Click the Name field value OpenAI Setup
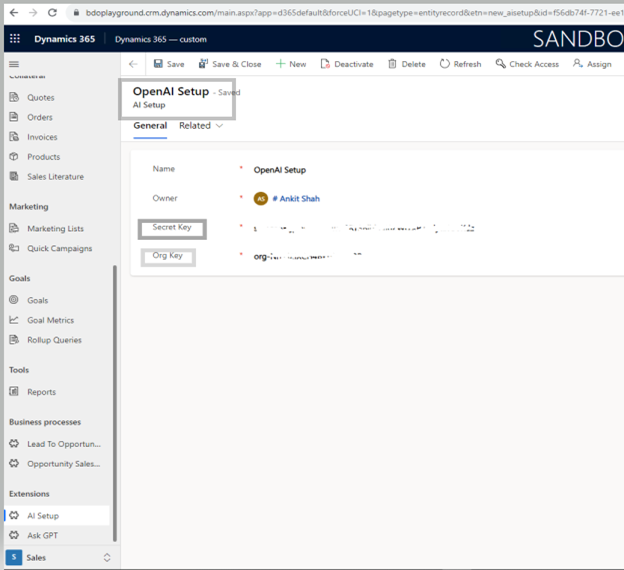This screenshot has width=624, height=570. [280, 170]
